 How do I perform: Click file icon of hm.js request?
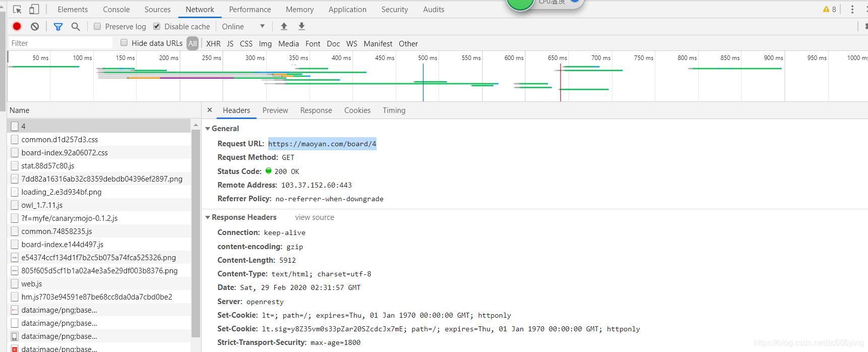pyautogui.click(x=15, y=297)
